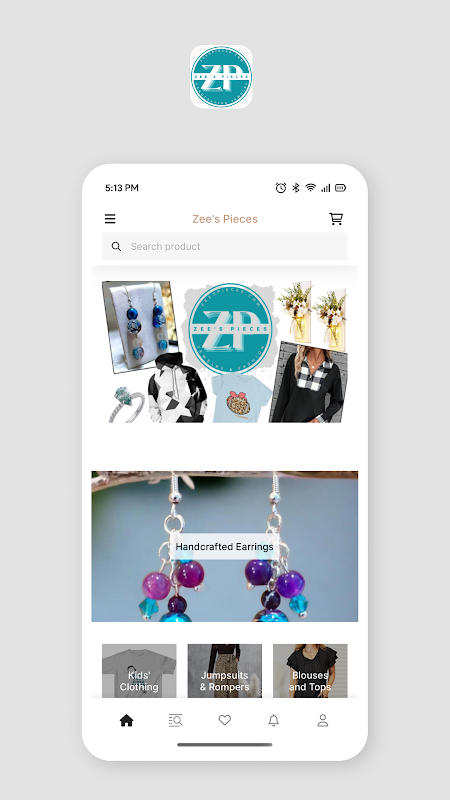Select the Jumpsuits & Rompers category
Image resolution: width=450 pixels, height=800 pixels.
click(x=224, y=670)
